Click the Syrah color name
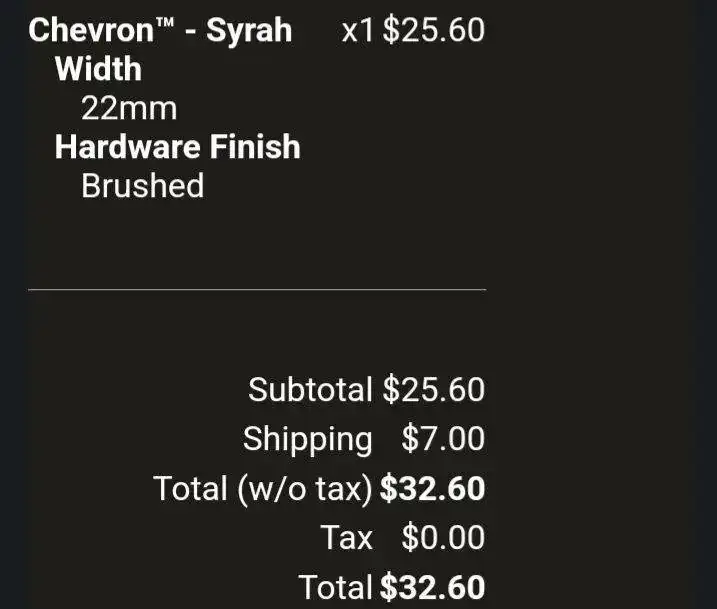Image resolution: width=717 pixels, height=609 pixels. pyautogui.click(x=249, y=30)
